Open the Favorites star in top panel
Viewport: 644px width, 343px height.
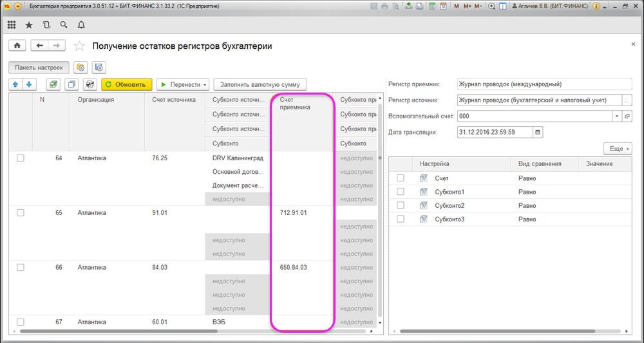(x=29, y=25)
